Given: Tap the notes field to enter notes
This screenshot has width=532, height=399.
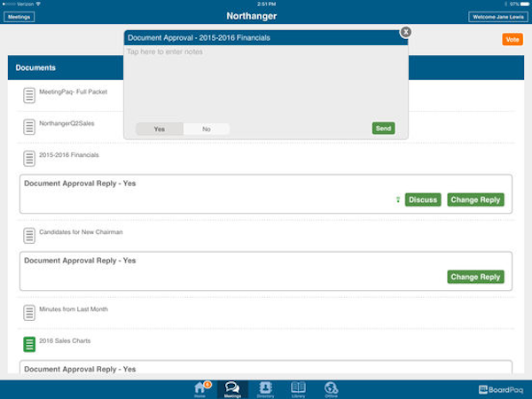Looking at the screenshot, I should pyautogui.click(x=266, y=82).
